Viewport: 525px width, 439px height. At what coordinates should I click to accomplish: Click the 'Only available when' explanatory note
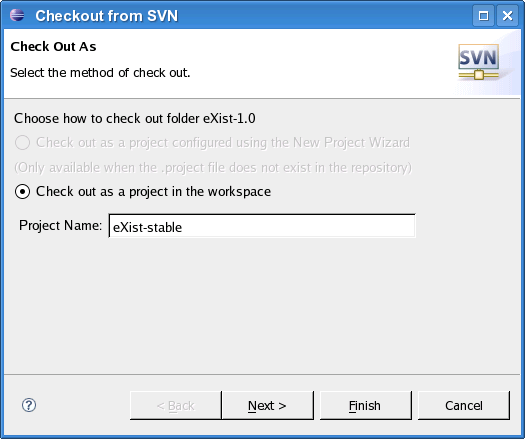tap(213, 167)
